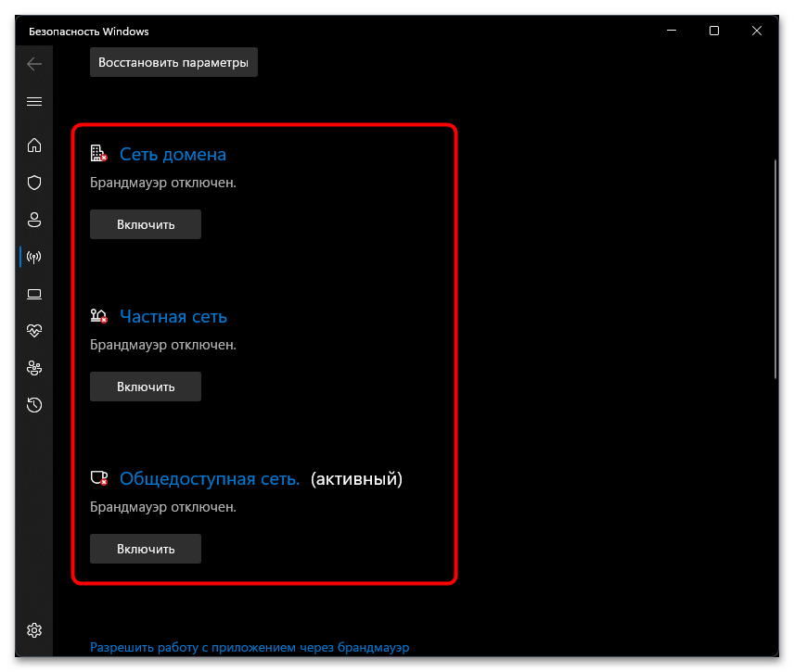Open the hamburger navigation menu
794x672 pixels.
point(34,102)
